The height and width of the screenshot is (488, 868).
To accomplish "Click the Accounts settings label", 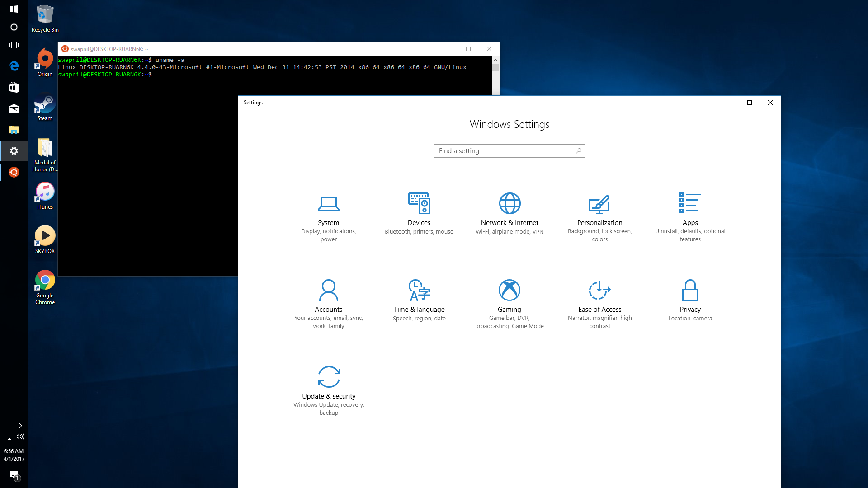I will [329, 310].
